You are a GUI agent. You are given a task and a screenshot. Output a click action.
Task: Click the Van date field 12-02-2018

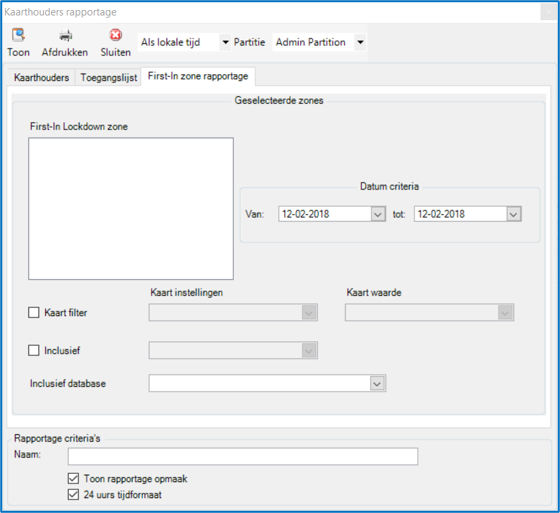tap(325, 214)
